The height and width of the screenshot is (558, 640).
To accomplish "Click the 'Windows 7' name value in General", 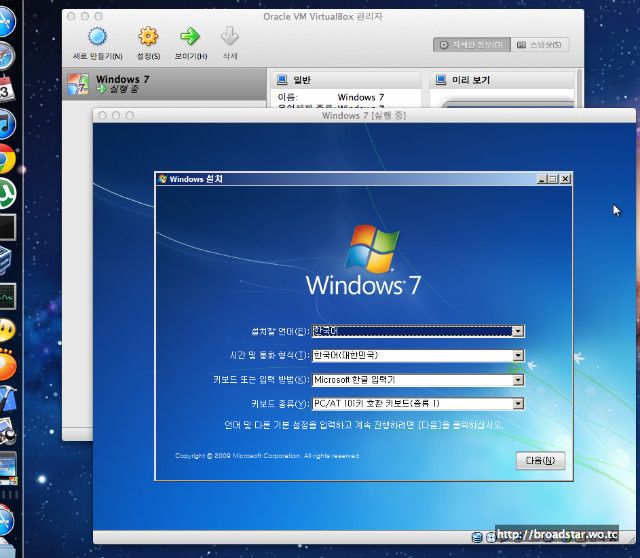I will pos(360,97).
